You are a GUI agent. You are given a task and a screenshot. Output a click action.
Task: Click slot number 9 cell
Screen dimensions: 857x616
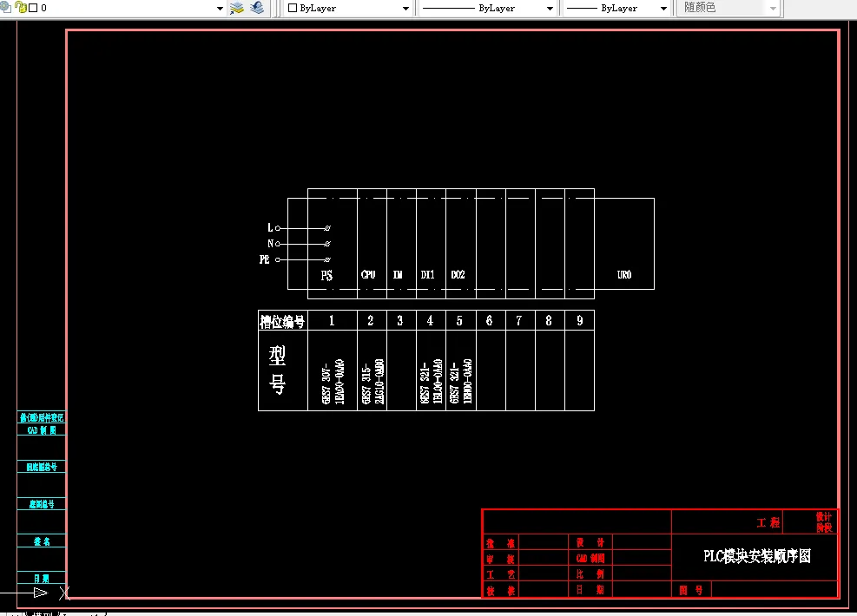pyautogui.click(x=580, y=320)
